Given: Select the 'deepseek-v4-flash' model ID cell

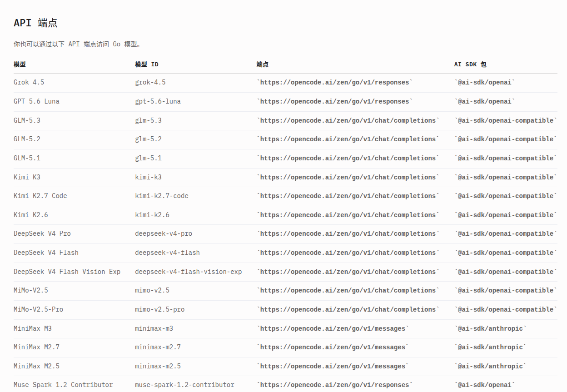Looking at the screenshot, I should tap(167, 253).
